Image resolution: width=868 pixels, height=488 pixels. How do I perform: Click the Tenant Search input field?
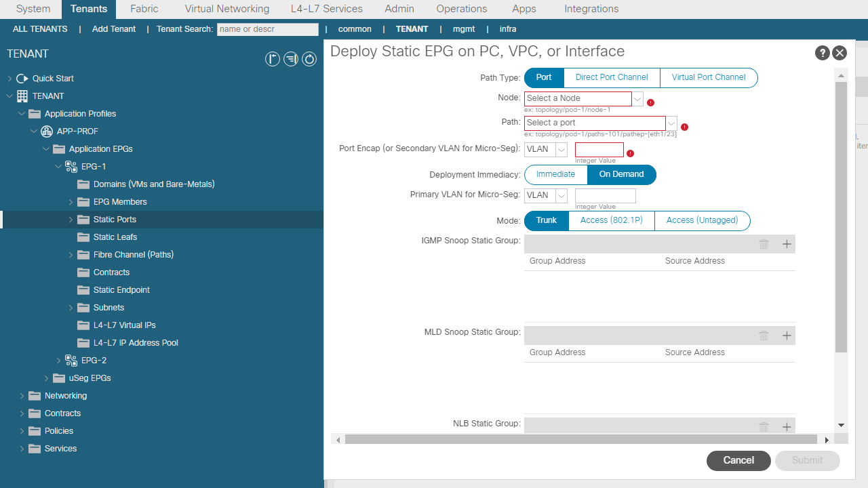268,29
